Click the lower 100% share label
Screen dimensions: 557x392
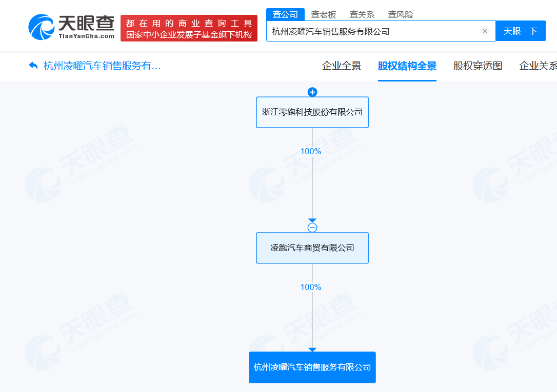tap(311, 287)
